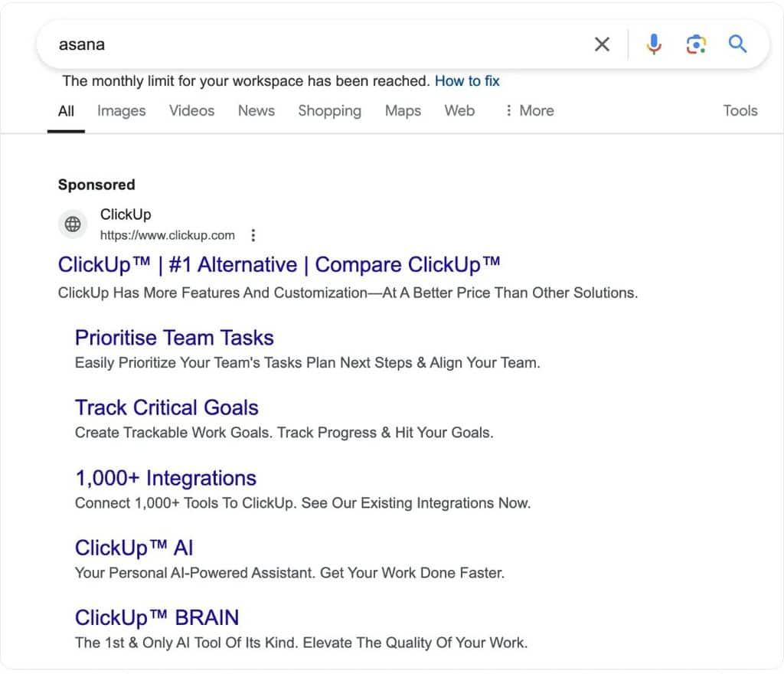Switch to the Videos tab
Screen dimensions: 784x674
[x=191, y=110]
